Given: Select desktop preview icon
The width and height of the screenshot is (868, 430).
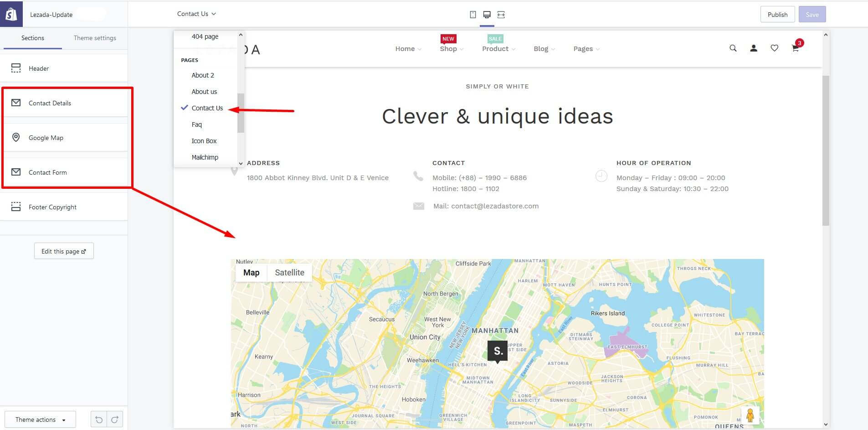Looking at the screenshot, I should click(x=487, y=15).
